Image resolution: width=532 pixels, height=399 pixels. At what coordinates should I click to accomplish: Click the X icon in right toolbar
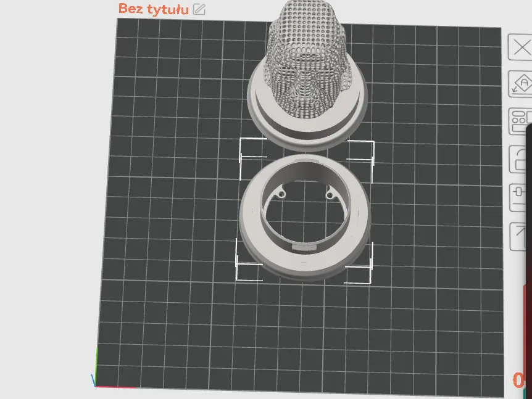coord(520,47)
